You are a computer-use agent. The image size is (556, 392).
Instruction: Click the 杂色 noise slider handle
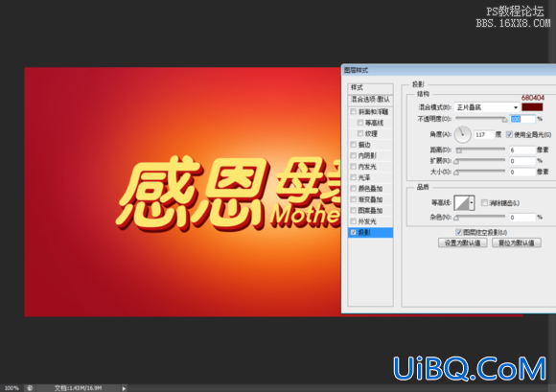tap(456, 218)
